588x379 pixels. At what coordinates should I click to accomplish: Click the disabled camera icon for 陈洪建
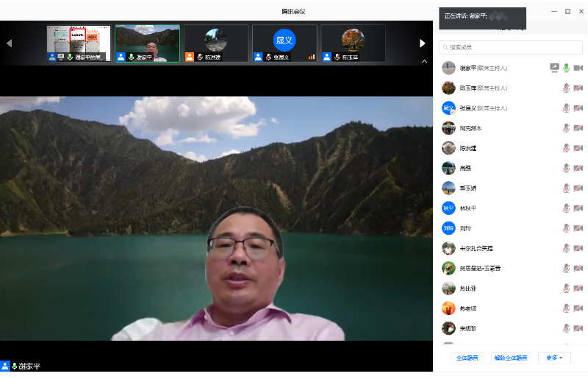(x=578, y=148)
